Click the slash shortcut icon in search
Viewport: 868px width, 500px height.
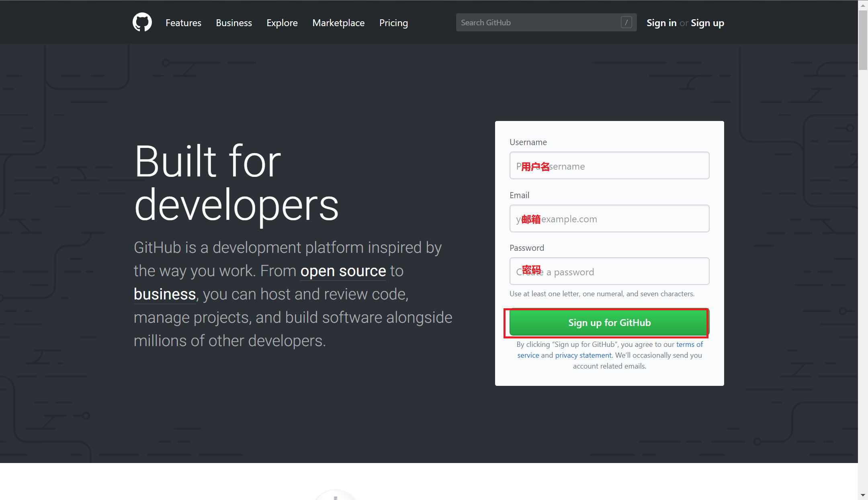point(626,23)
